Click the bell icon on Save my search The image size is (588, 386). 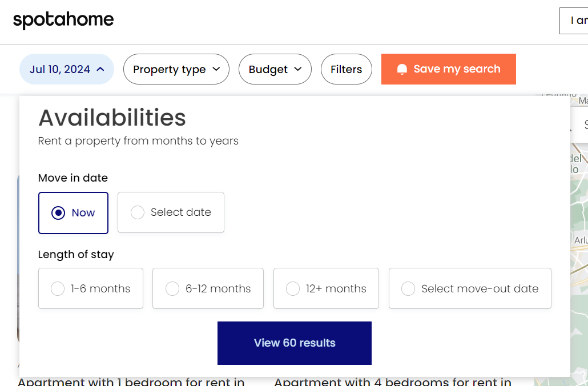coord(402,70)
